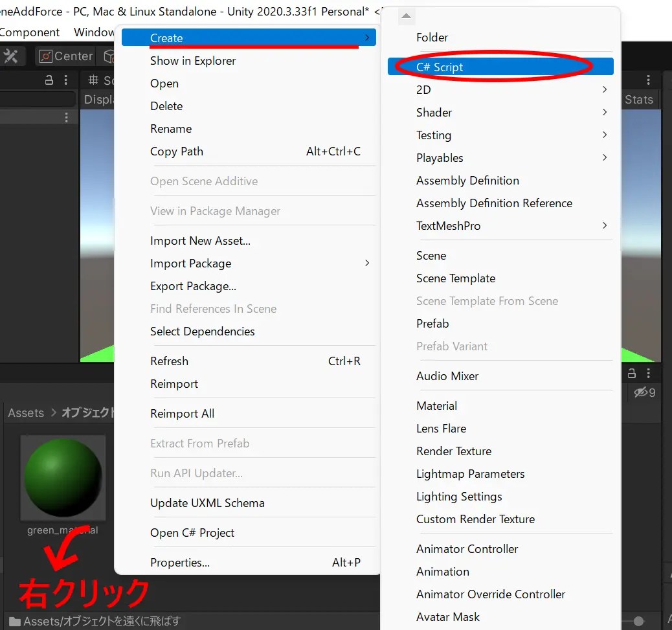The height and width of the screenshot is (630, 672).
Task: Click Refresh menu entry
Action: pyautogui.click(x=249, y=361)
